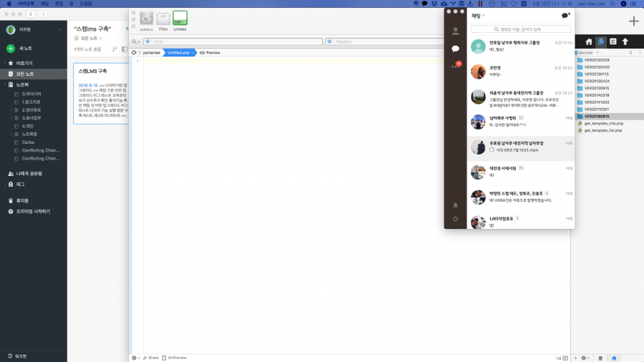Click the chat search input field

(521, 29)
